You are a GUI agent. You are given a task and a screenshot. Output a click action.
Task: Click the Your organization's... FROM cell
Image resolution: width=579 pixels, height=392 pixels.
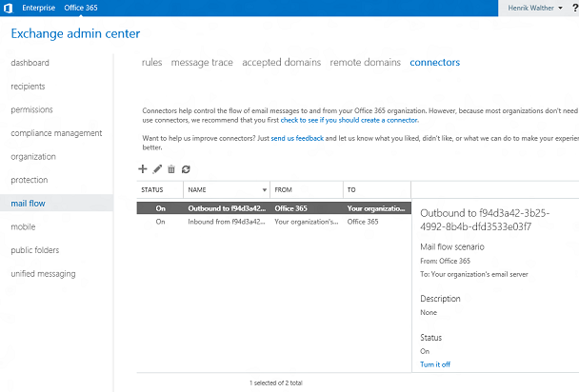pyautogui.click(x=306, y=222)
